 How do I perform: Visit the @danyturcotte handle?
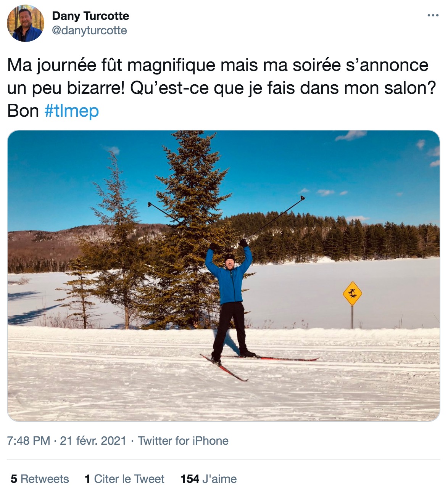(x=89, y=31)
